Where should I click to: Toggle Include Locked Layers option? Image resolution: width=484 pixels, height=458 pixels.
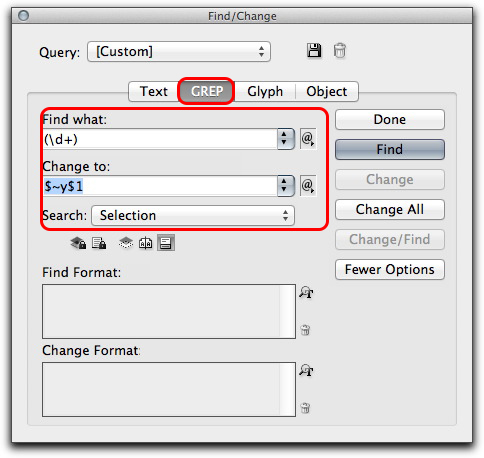(78, 243)
